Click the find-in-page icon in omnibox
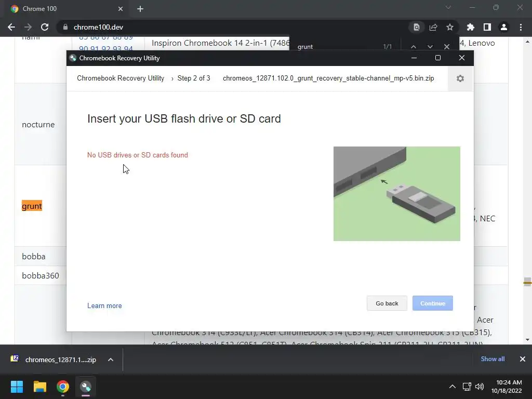Image resolution: width=532 pixels, height=399 pixels. 416,27
